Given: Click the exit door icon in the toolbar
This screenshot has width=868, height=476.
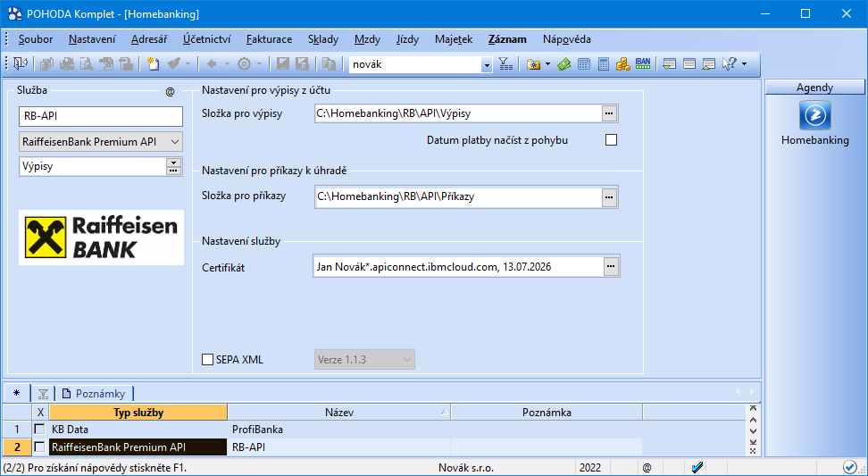Looking at the screenshot, I should (20, 64).
